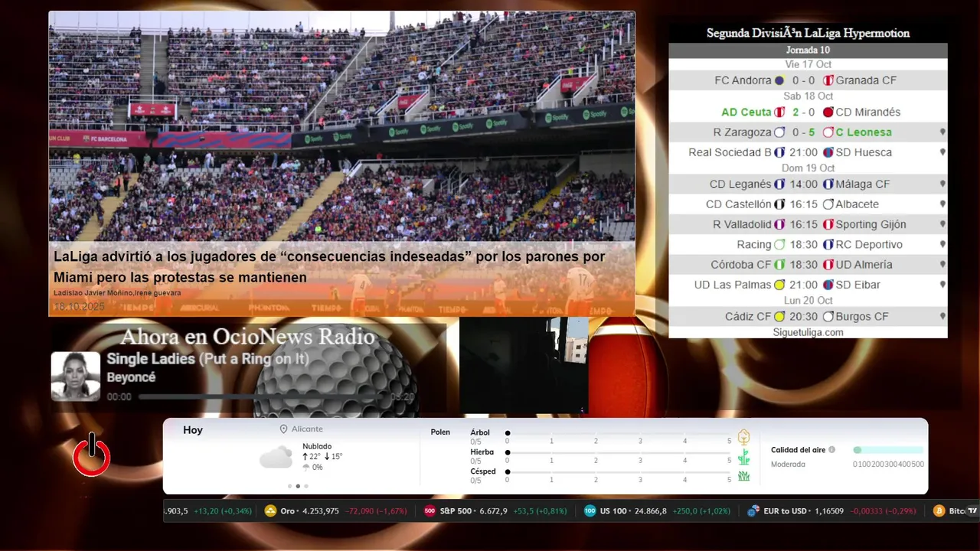Open venue pin for Real Sociedad B match
The image size is (980, 551).
[942, 152]
